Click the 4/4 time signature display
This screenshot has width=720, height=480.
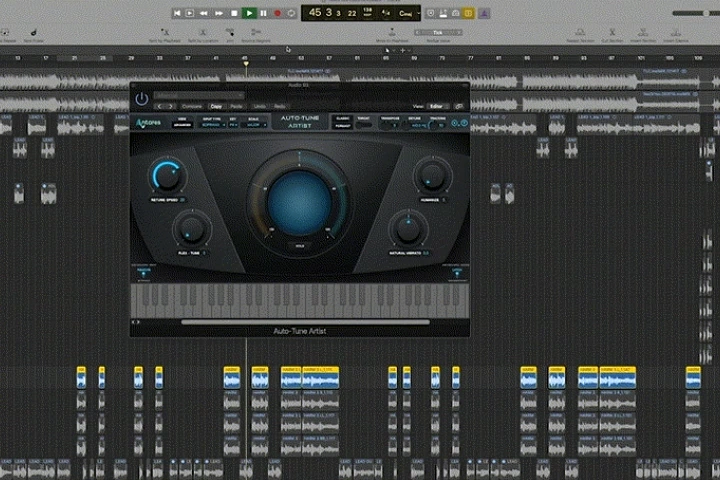[386, 13]
